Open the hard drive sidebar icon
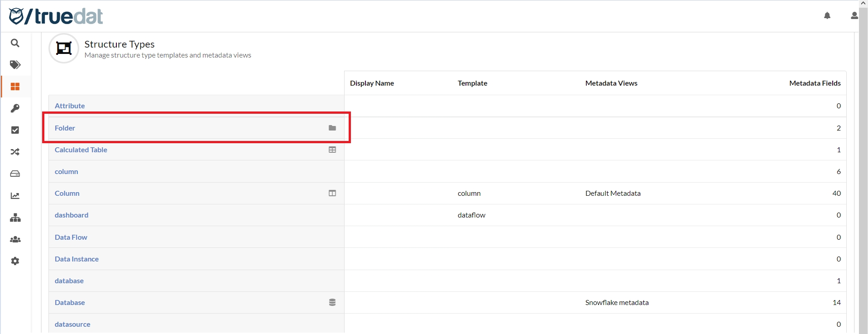The height and width of the screenshot is (334, 868). (15, 174)
